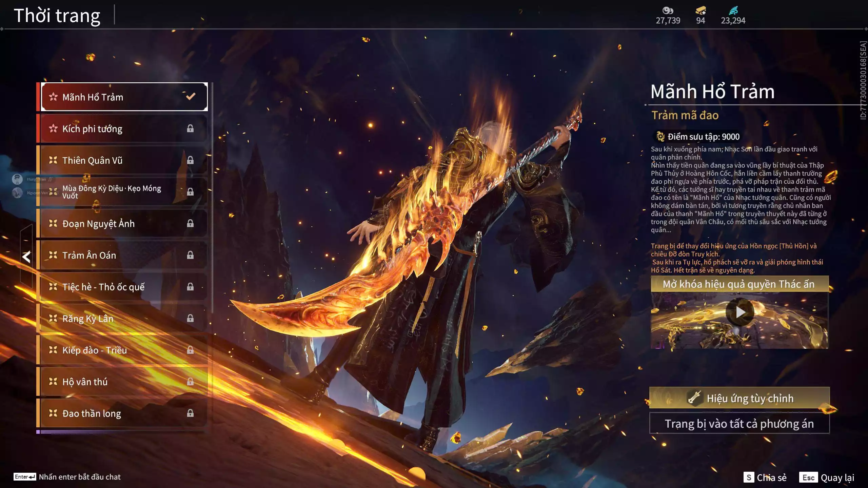Click the lock icon on Đoạn Nguyệt Ảnh

pos(190,223)
